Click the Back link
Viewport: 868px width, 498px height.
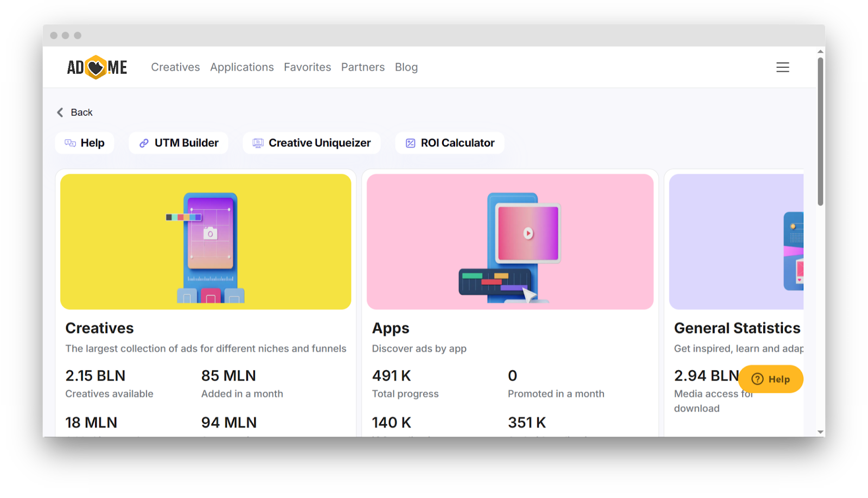coord(81,112)
